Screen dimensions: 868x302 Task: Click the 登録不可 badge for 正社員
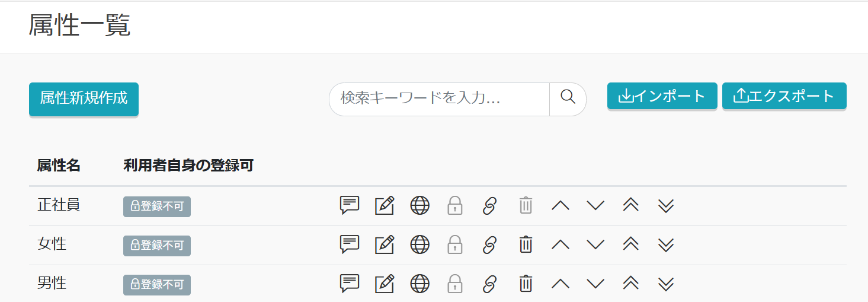(x=157, y=206)
